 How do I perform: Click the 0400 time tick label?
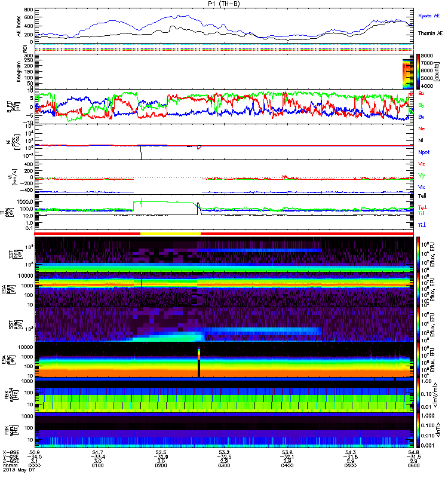click(287, 465)
